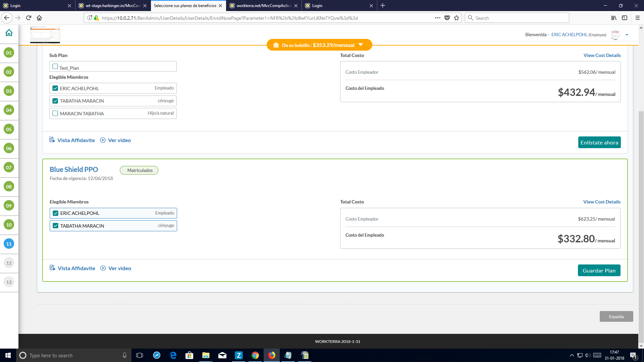Switch to the workterra.net browser tab
The width and height of the screenshot is (644, 362).
(263, 6)
